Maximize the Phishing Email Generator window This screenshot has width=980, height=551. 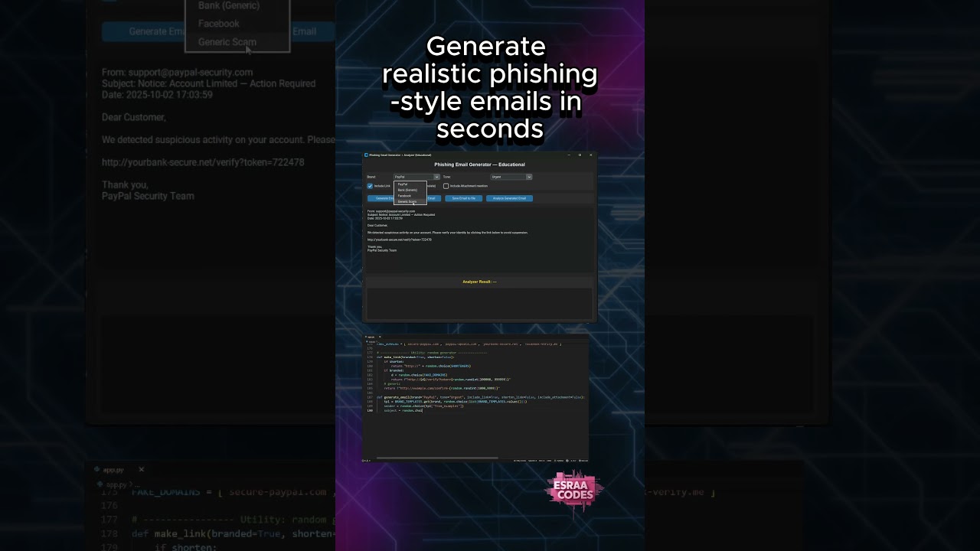tap(580, 155)
